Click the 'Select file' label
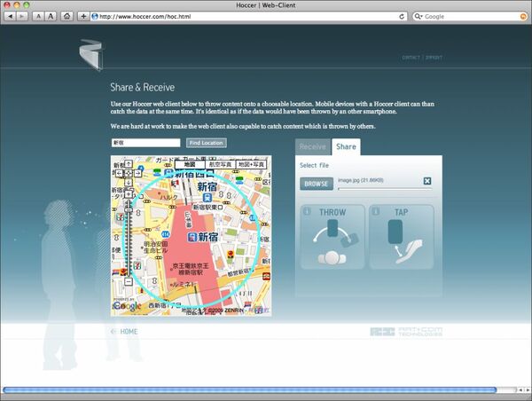This screenshot has width=532, height=401. pyautogui.click(x=314, y=165)
